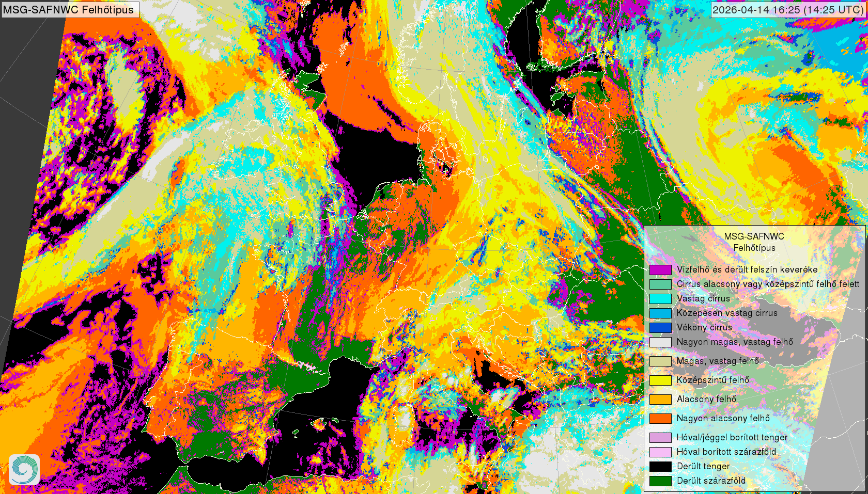Viewport: 868px width, 494px height.
Task: Pick the yellow Középszintű felhő swatch
Action: [x=660, y=380]
